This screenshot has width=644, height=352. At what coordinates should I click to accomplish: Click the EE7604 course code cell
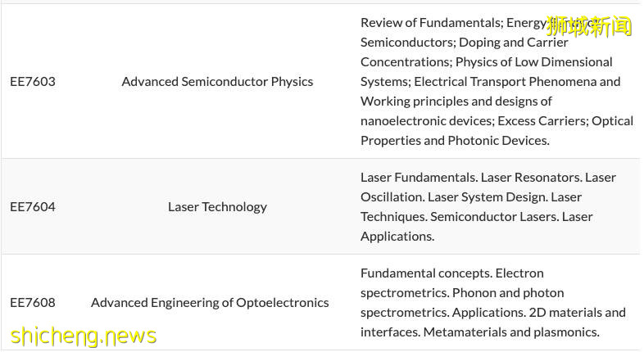pos(33,206)
